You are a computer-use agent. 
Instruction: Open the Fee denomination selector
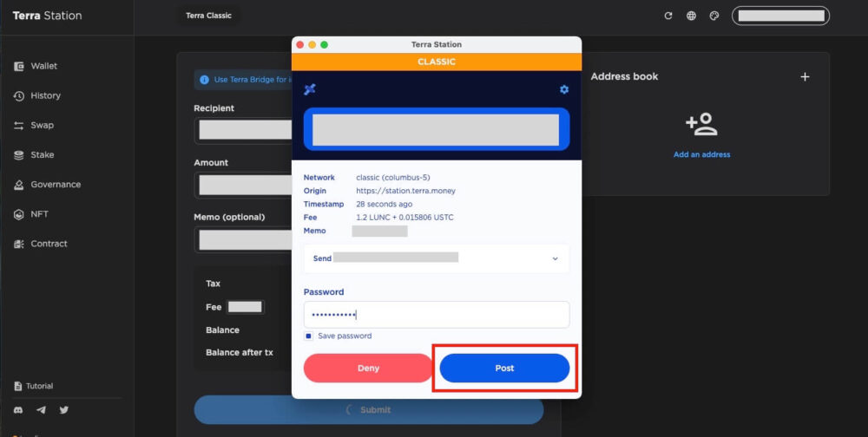pos(246,307)
